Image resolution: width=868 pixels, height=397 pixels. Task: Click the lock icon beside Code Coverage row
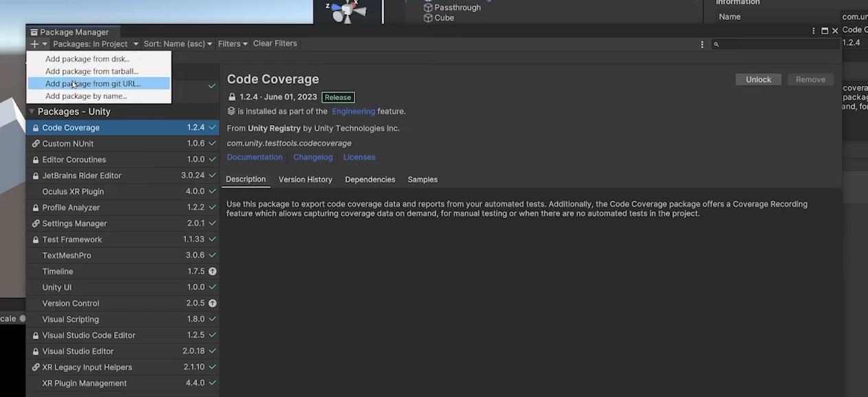coord(36,128)
